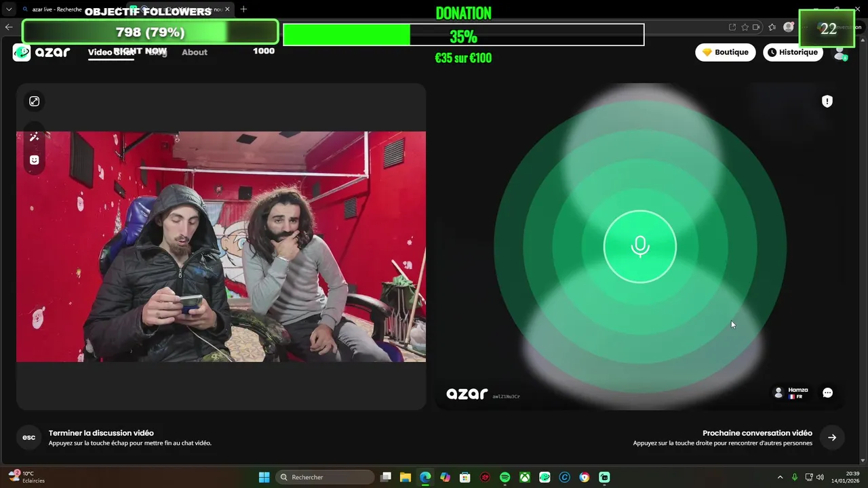Viewport: 868px width, 488px height.
Task: Click Microsoft Edge taskbar icon
Action: (425, 477)
